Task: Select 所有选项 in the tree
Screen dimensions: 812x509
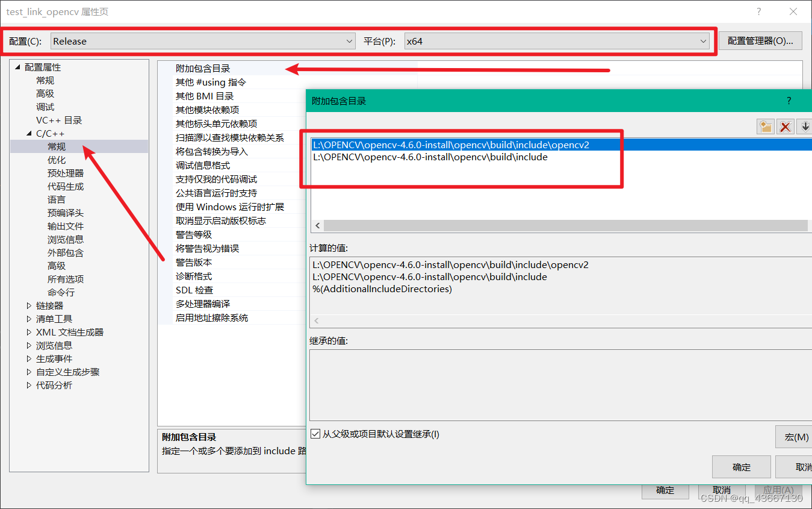Action: click(x=66, y=279)
